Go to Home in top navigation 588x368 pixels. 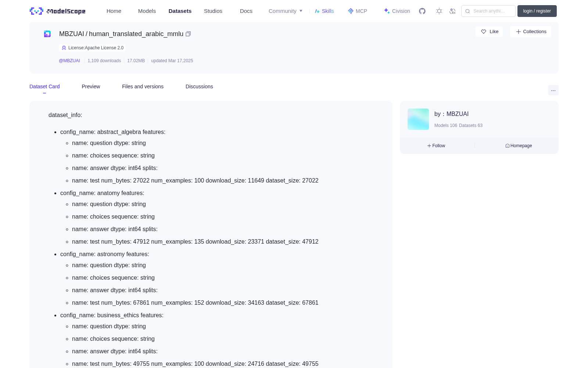pos(114,11)
